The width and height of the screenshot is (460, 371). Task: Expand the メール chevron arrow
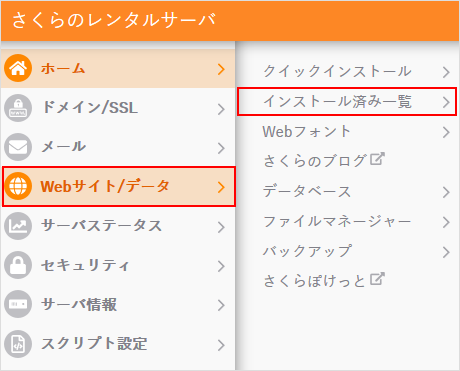(221, 148)
